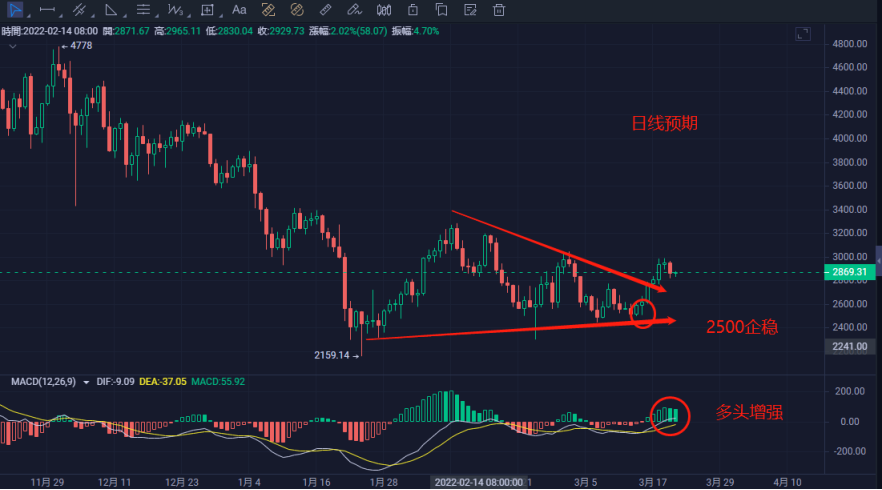Open the candlestick chart type icon
Image resolution: width=882 pixels, height=490 pixels.
coord(384,10)
